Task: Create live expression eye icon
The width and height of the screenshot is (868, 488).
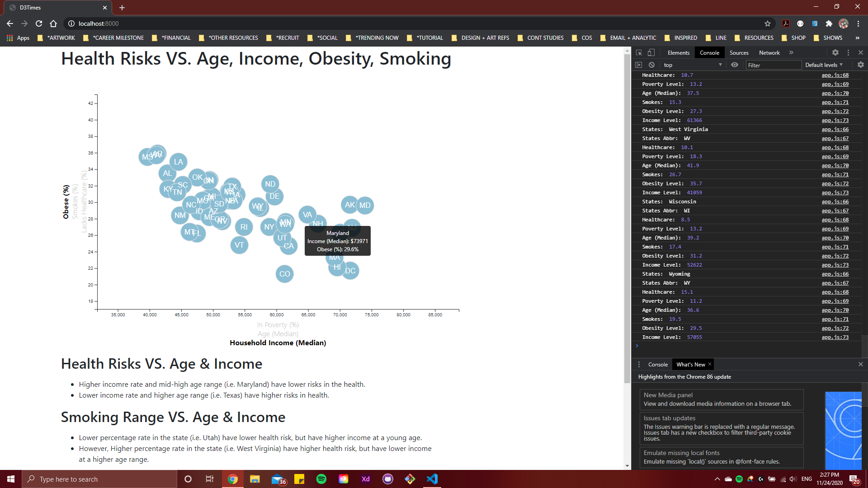Action: pyautogui.click(x=735, y=65)
